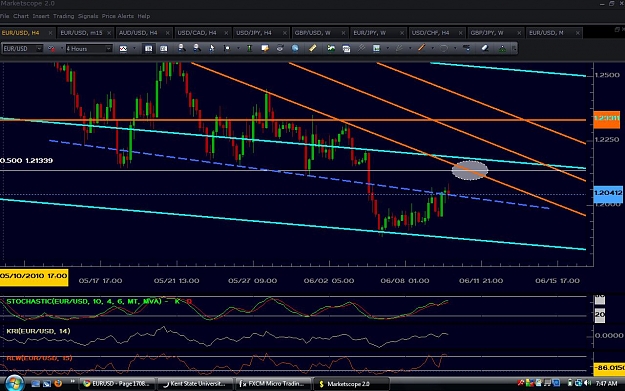Close the USD/CAD, H4 tab

click(x=226, y=33)
